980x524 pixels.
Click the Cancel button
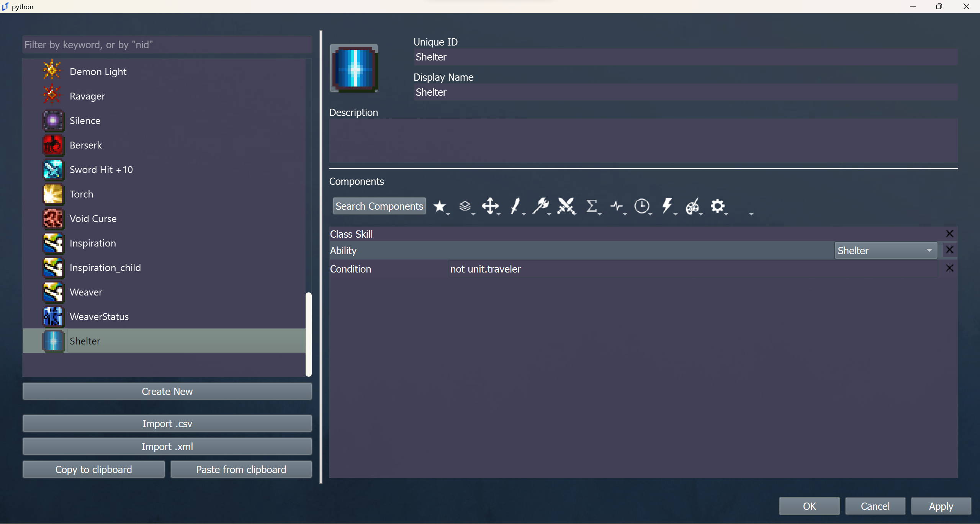(x=875, y=506)
